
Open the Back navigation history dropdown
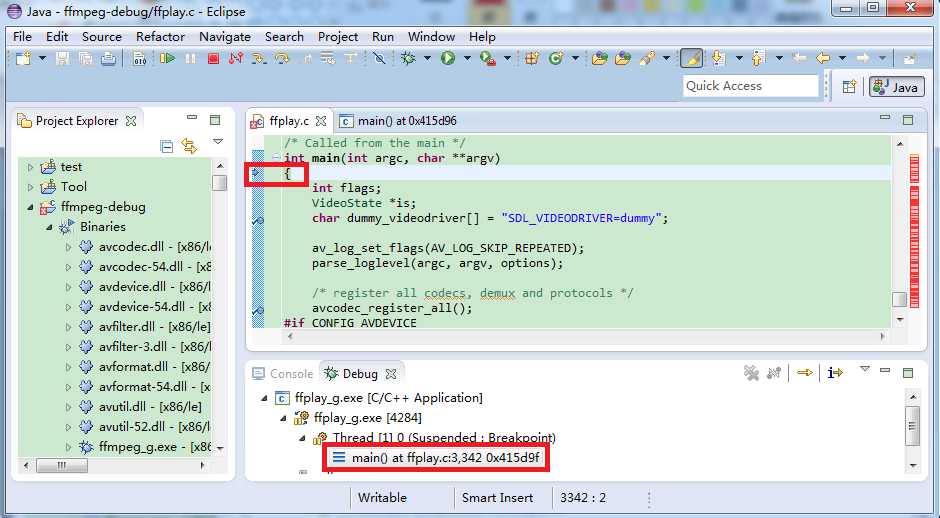point(842,58)
